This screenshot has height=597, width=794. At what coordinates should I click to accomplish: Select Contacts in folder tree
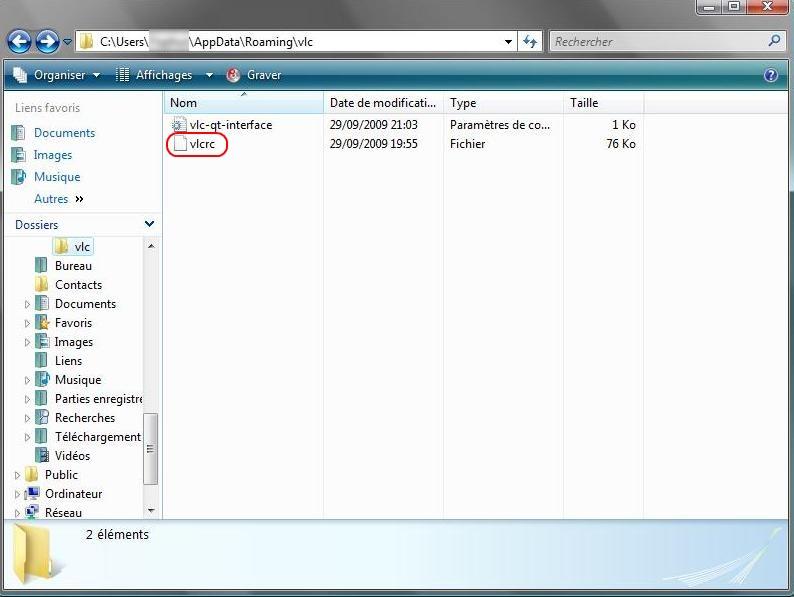[78, 285]
